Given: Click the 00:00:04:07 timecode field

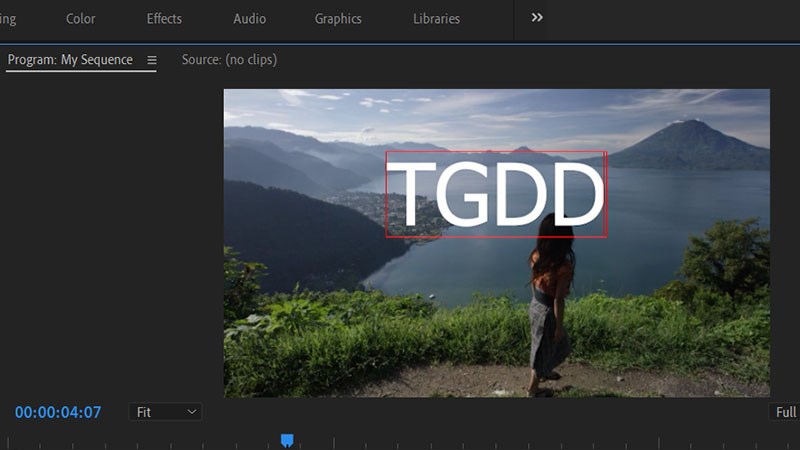Looking at the screenshot, I should 58,412.
